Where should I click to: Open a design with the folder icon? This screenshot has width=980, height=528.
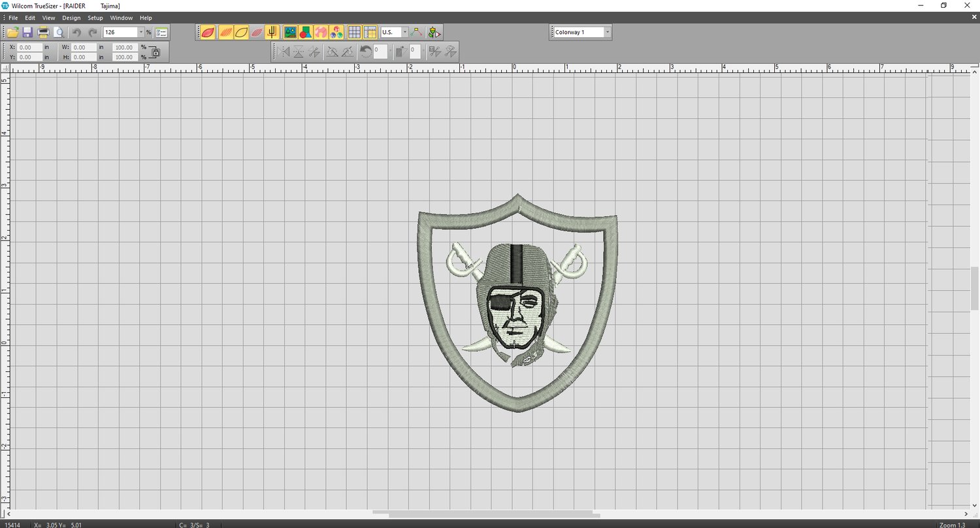[x=12, y=32]
